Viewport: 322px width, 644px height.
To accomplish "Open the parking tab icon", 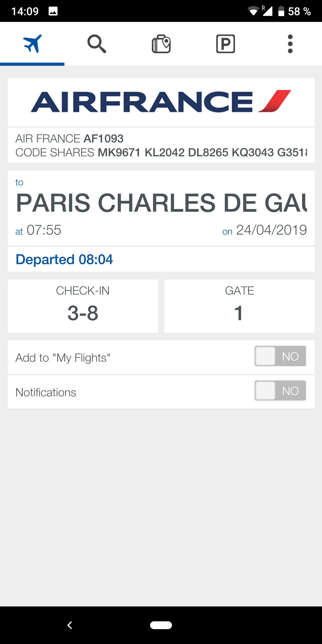I will [225, 44].
